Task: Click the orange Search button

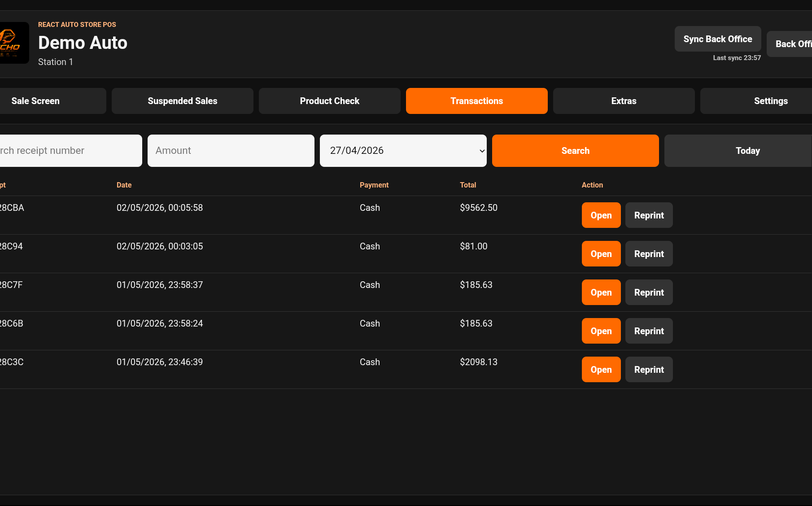Action: 576,151
